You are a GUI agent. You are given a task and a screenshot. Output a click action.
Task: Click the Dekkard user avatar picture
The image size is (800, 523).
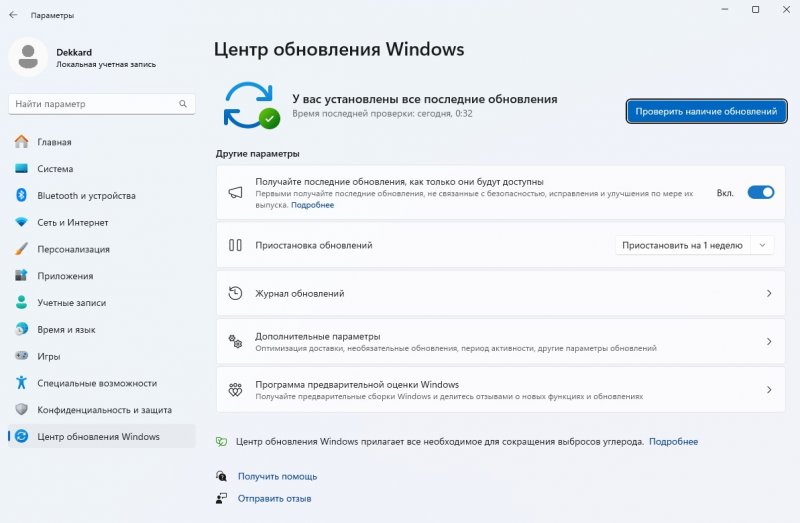28,56
